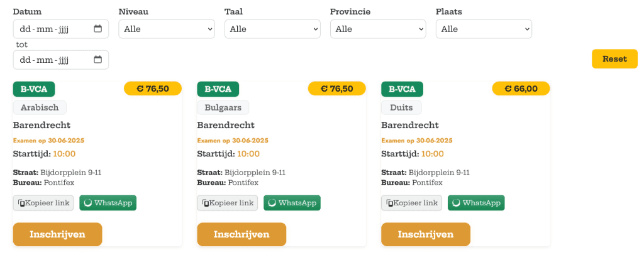Open the calendar picker for end date
Viewport: 644px width, 265px height.
point(97,60)
